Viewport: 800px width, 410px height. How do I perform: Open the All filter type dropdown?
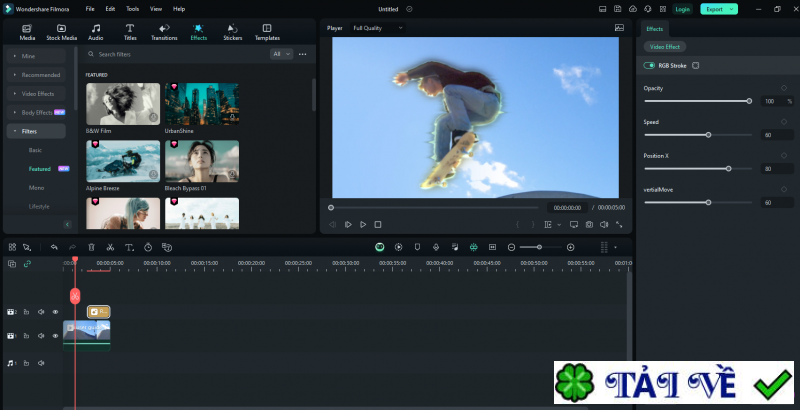281,54
